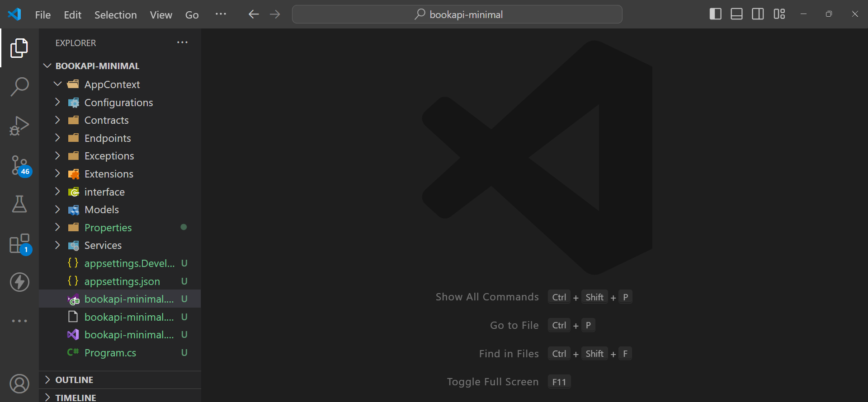The height and width of the screenshot is (402, 868).
Task: Toggle Secondary Side Bar visibility
Action: coord(758,14)
